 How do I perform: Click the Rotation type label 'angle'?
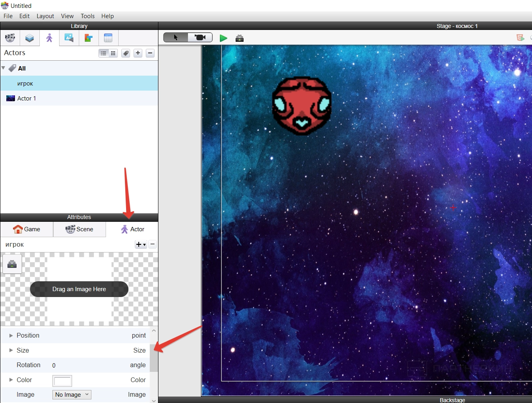tap(138, 365)
